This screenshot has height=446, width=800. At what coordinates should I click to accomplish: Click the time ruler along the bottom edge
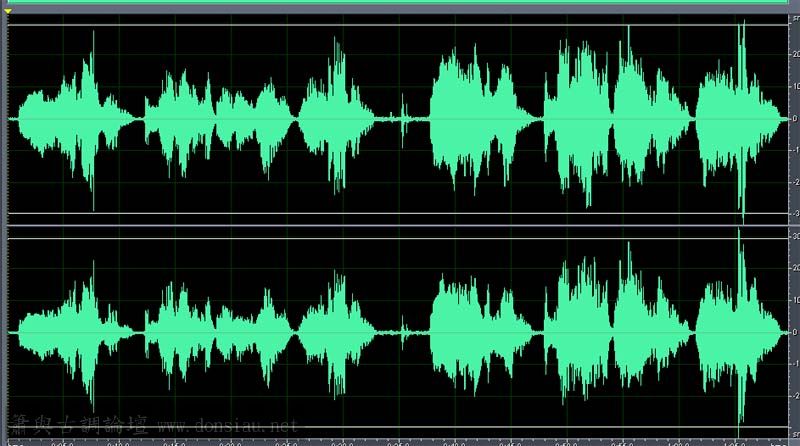click(400, 441)
